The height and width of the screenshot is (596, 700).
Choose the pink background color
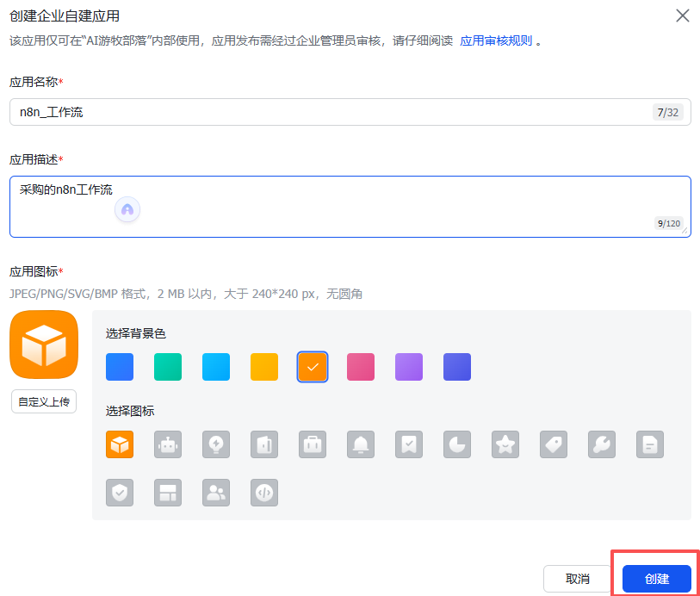tap(361, 367)
